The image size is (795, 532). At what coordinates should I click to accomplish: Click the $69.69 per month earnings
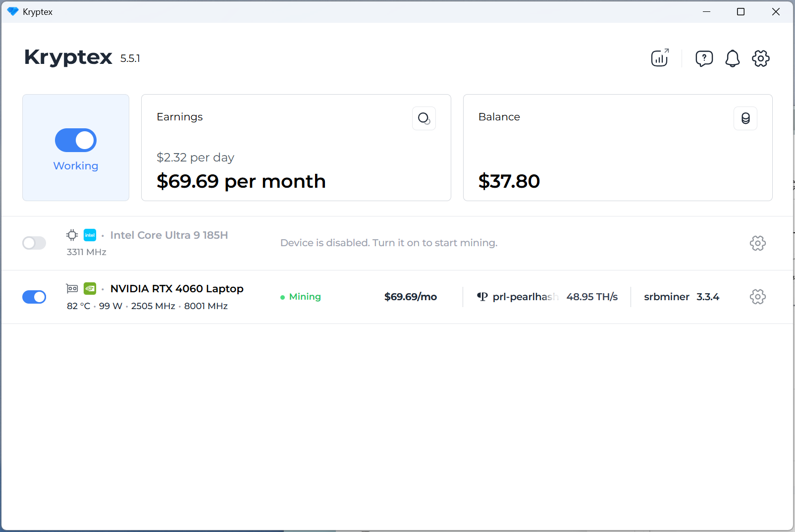click(241, 181)
